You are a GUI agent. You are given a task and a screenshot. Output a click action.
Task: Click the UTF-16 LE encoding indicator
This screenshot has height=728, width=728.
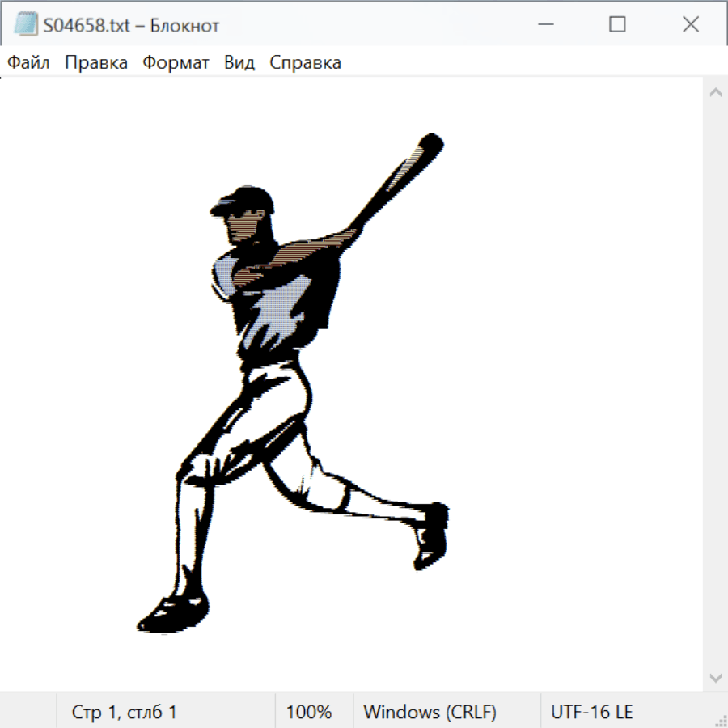591,713
